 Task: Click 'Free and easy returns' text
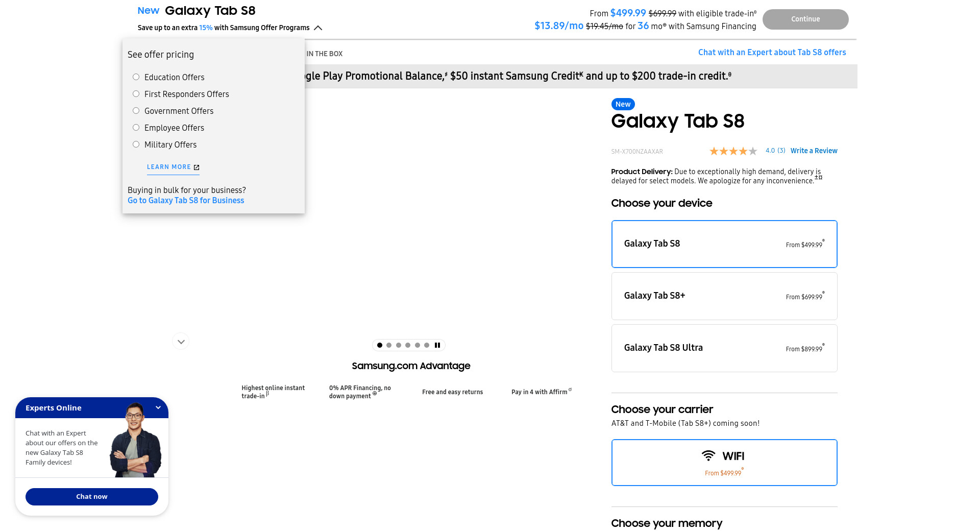[452, 392]
